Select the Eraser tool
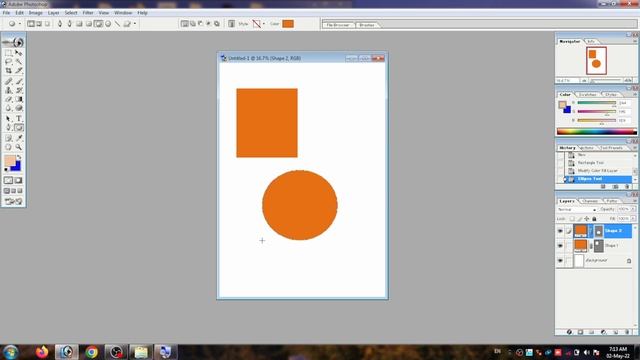The width and height of the screenshot is (640, 360). click(8, 99)
